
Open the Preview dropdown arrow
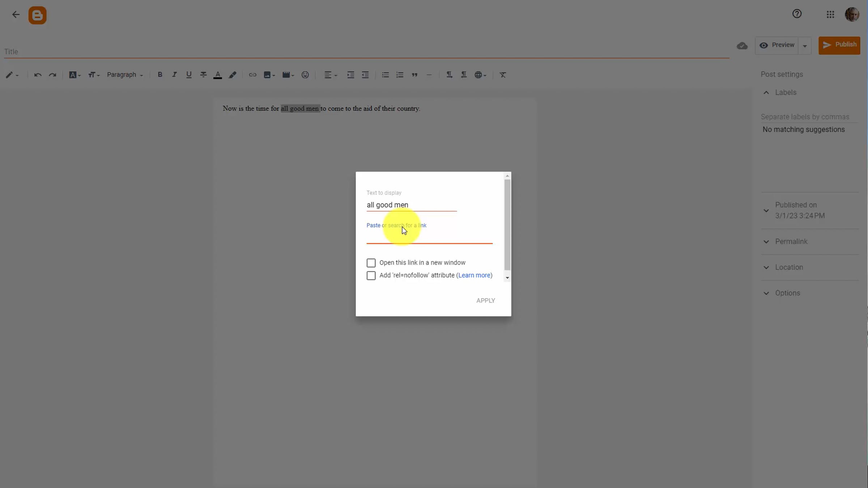805,46
